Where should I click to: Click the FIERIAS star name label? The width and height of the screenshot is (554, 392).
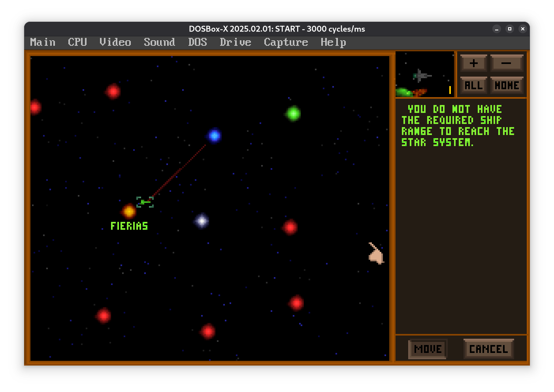pos(129,226)
